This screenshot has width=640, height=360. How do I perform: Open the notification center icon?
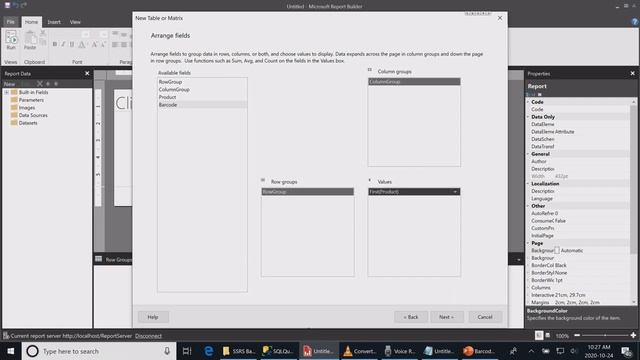tap(627, 351)
